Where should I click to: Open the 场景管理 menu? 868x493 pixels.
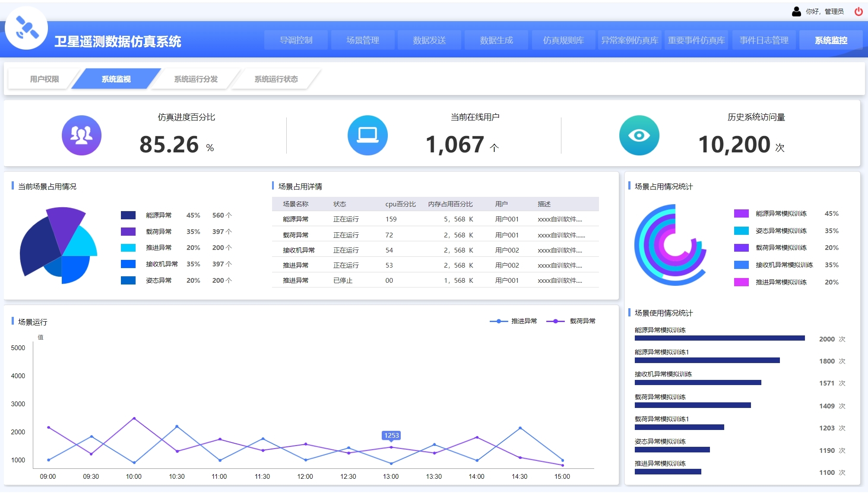pos(363,40)
